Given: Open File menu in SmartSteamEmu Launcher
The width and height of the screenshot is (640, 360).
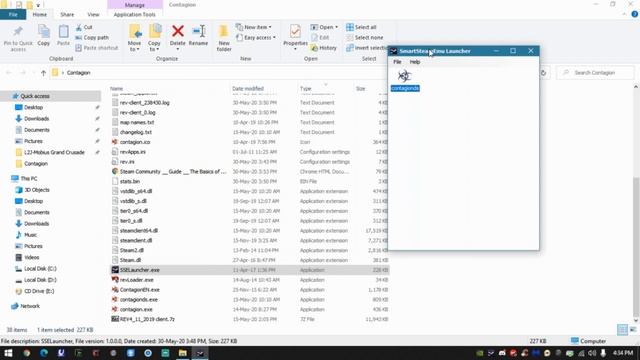Looking at the screenshot, I should (397, 62).
